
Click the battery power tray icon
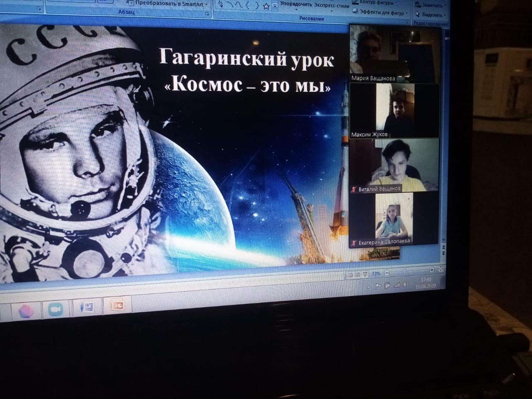coord(387,285)
